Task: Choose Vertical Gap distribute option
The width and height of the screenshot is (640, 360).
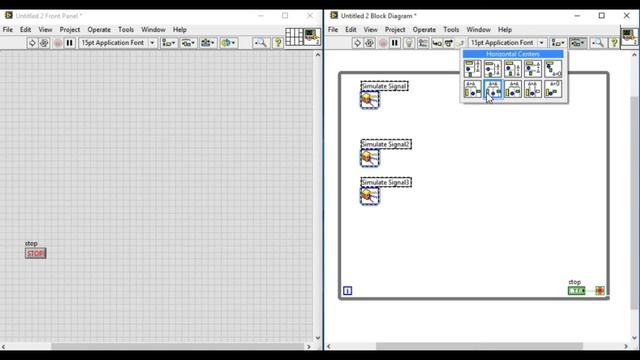Action: 533,69
